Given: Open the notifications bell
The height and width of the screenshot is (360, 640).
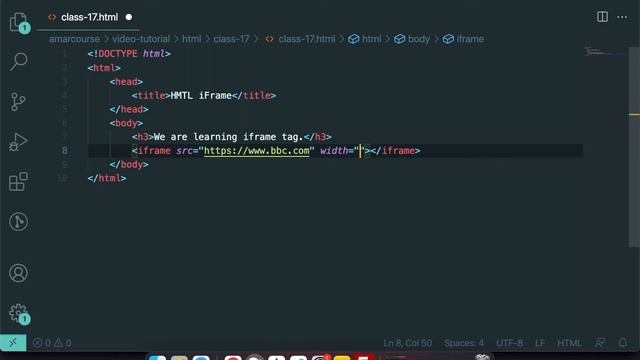Looking at the screenshot, I should pyautogui.click(x=622, y=343).
